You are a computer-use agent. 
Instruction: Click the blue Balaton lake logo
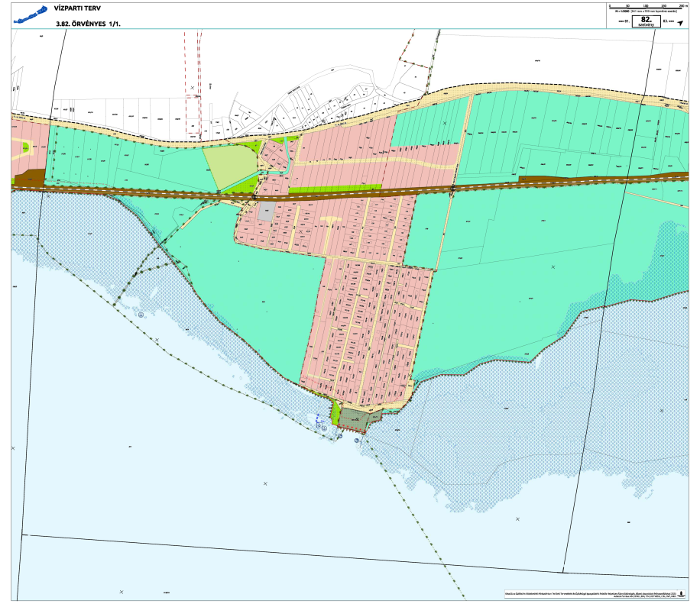point(28,15)
